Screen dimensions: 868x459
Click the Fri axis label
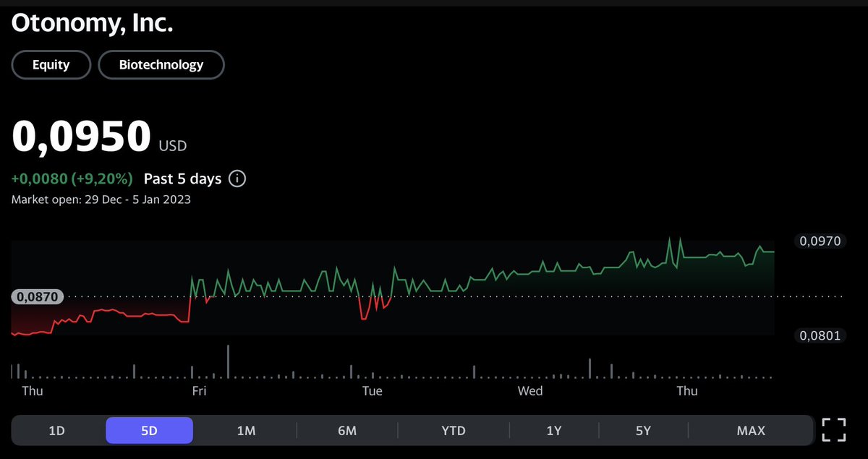tap(199, 390)
